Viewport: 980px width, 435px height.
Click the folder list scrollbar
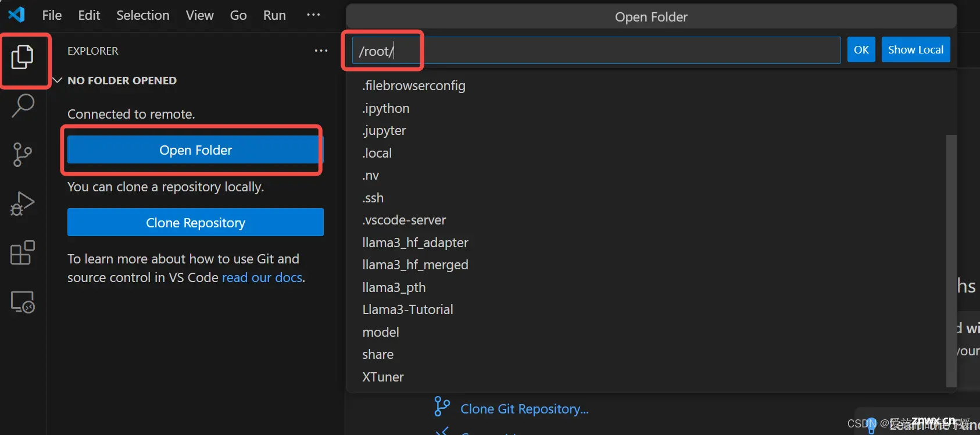951,261
